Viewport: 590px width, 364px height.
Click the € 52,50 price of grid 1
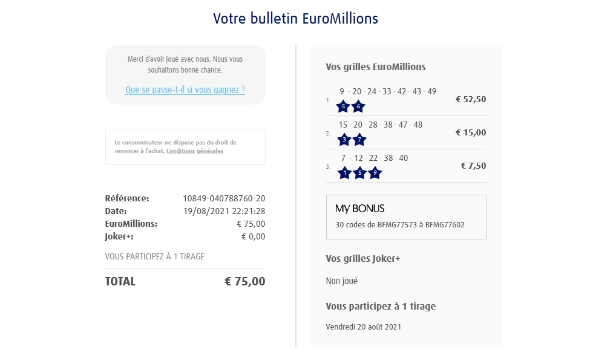click(x=471, y=100)
